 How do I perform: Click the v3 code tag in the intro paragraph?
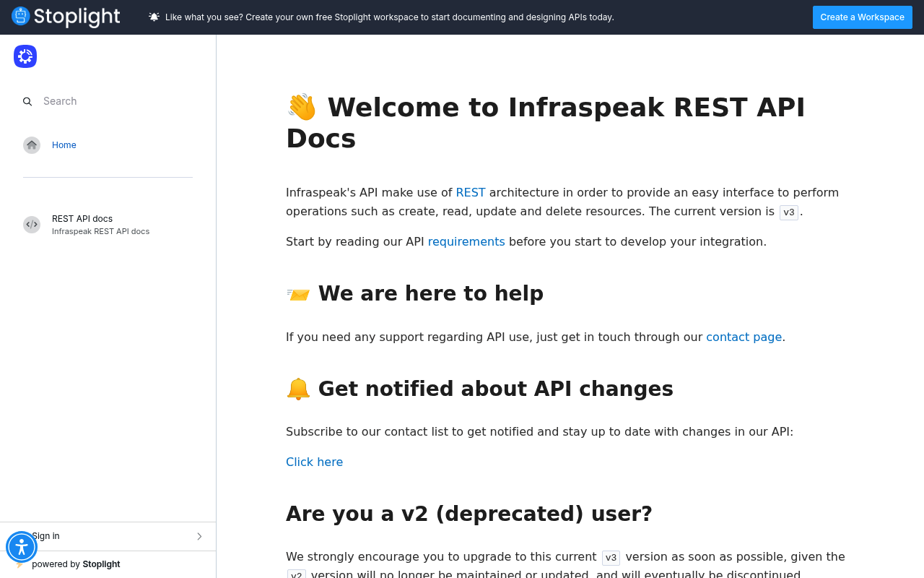pos(789,212)
